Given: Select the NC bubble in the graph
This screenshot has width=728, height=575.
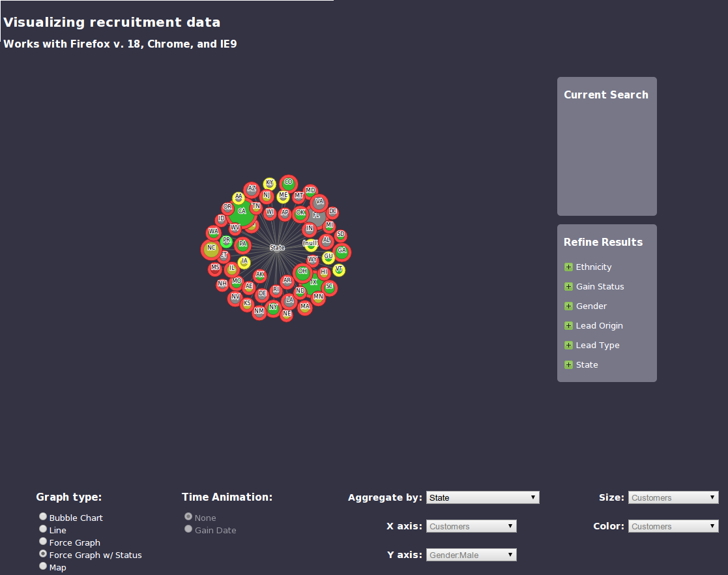Looking at the screenshot, I should click(x=211, y=248).
